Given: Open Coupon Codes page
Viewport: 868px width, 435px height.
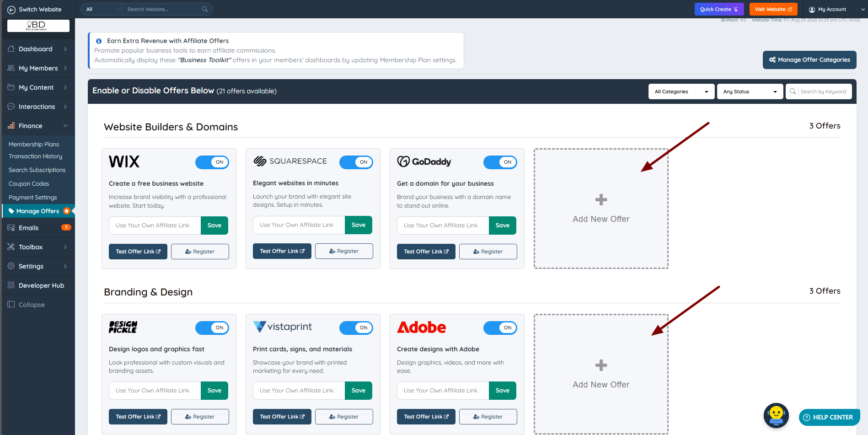Looking at the screenshot, I should [29, 183].
